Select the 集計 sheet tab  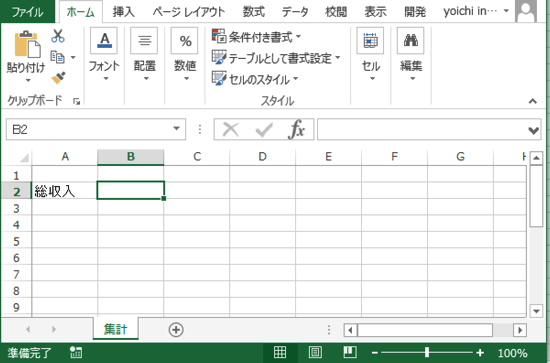point(115,329)
